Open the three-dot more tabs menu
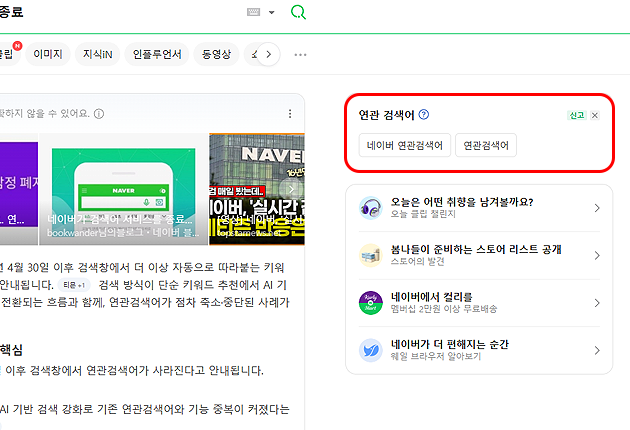Viewport: 630px width, 430px height. 300,55
